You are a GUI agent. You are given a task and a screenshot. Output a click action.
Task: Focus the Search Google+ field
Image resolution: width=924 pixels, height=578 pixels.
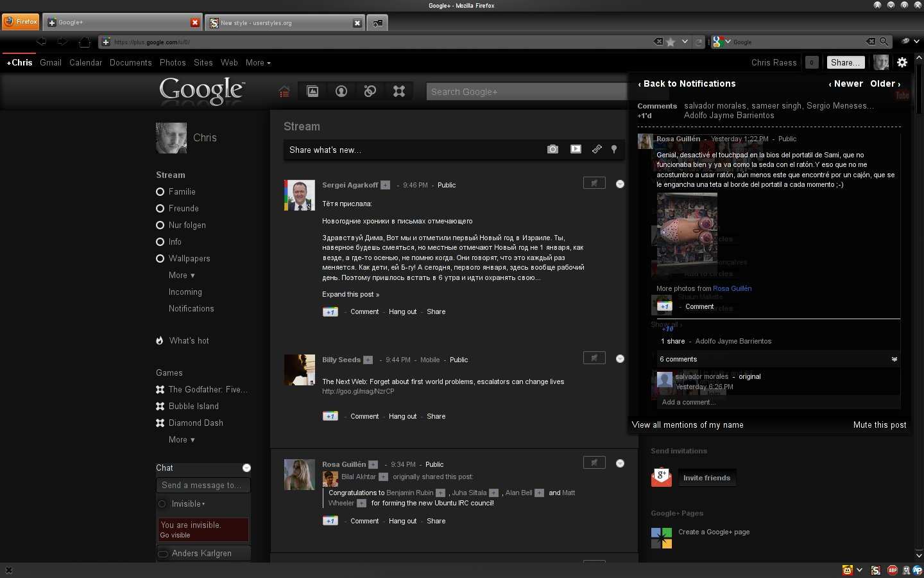(x=526, y=92)
